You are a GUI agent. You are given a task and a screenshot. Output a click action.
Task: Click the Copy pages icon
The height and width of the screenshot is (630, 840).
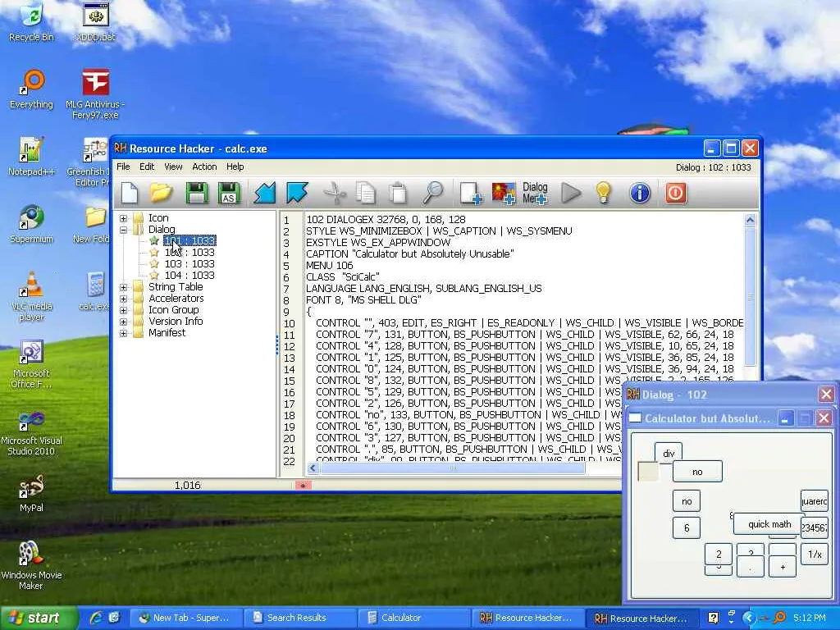coord(366,193)
